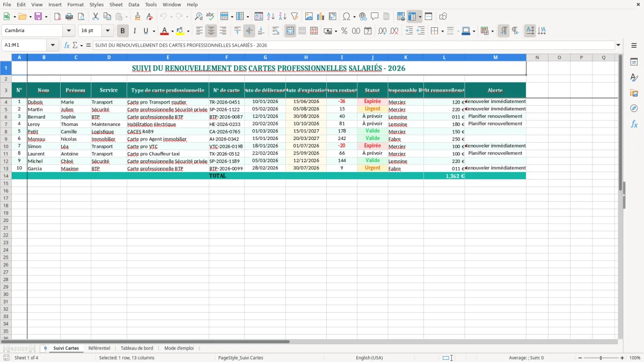Add a decimal place
Viewport: 644px width, 362px height.
tap(383, 31)
